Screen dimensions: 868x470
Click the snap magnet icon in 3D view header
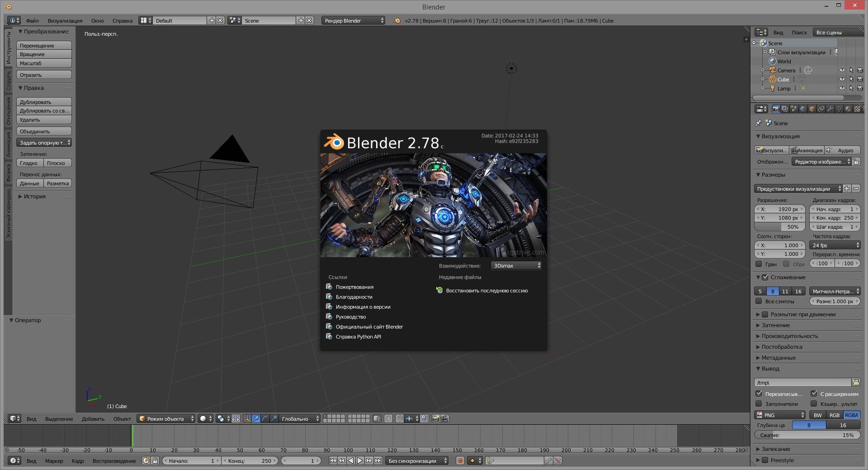tap(400, 419)
